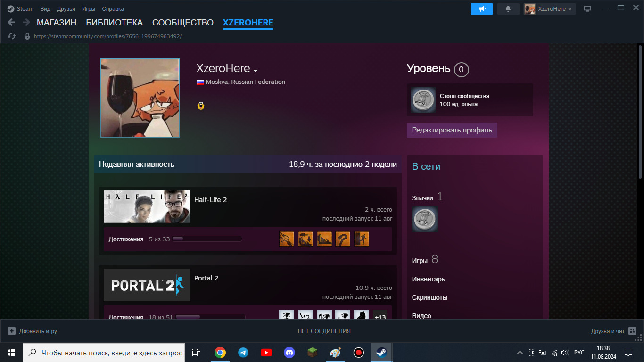Open Paint from the taskbar
This screenshot has height=362, width=644.
click(335, 353)
